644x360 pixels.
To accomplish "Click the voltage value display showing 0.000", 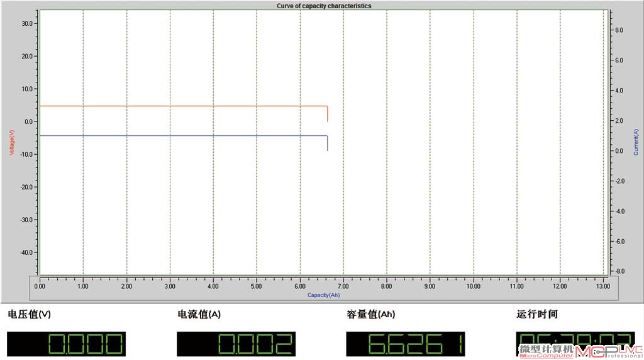I will tap(66, 344).
